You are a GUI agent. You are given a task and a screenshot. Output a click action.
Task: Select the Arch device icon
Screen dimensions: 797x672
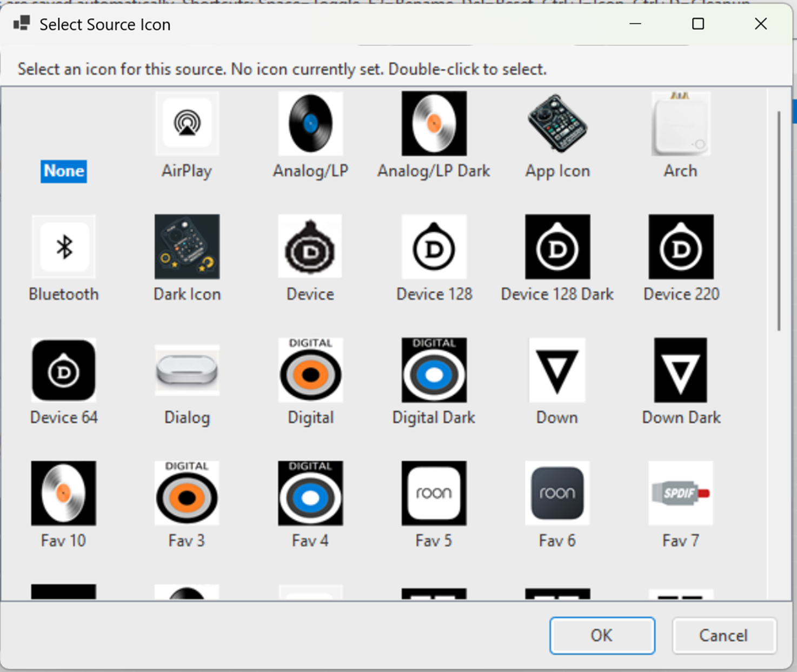[x=681, y=123]
